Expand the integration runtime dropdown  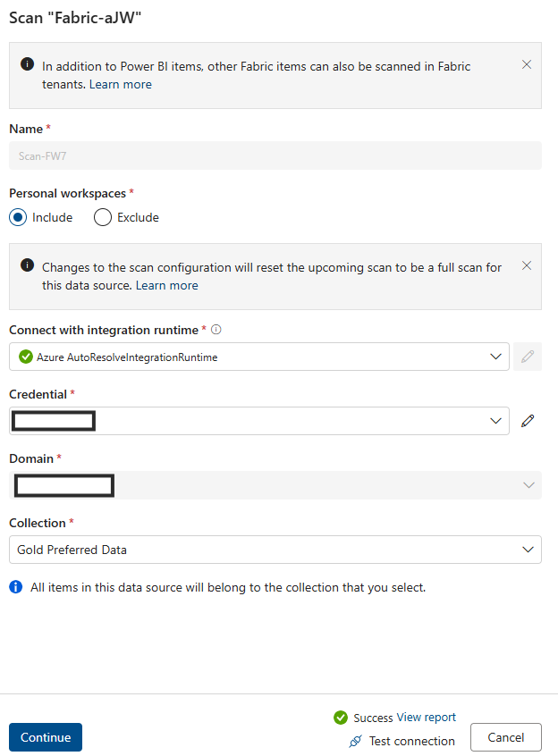[496, 357]
